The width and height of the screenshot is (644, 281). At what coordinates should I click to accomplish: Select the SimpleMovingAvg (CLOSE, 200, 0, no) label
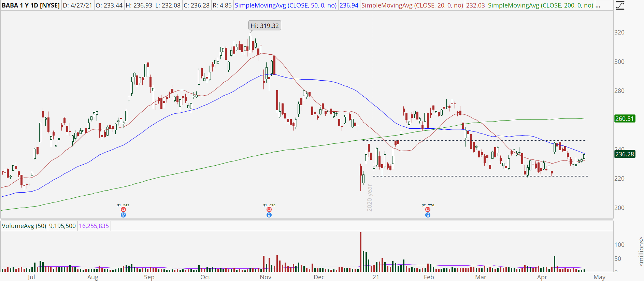(541, 5)
